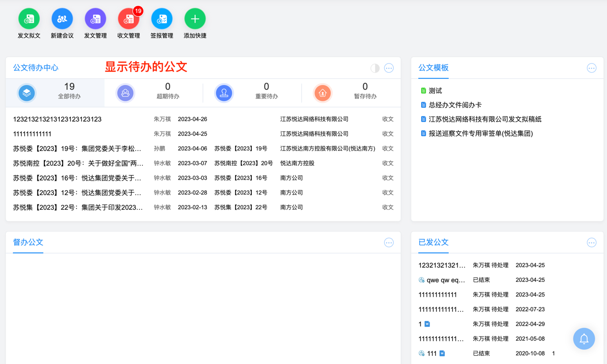Screen dimensions: 607x364
Task: Open the 发文拟文 shortcut icon
Action: [29, 19]
